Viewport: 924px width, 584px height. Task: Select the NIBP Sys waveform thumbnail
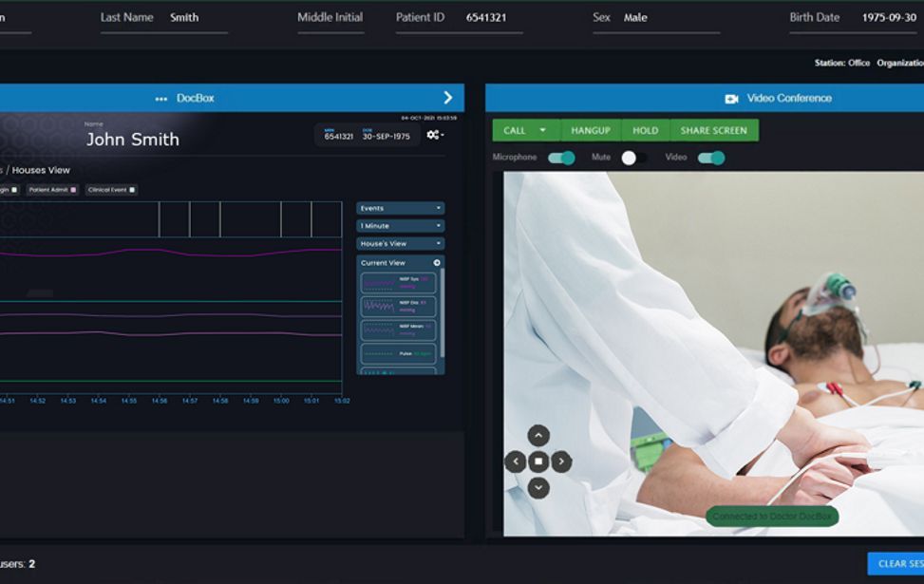point(397,282)
